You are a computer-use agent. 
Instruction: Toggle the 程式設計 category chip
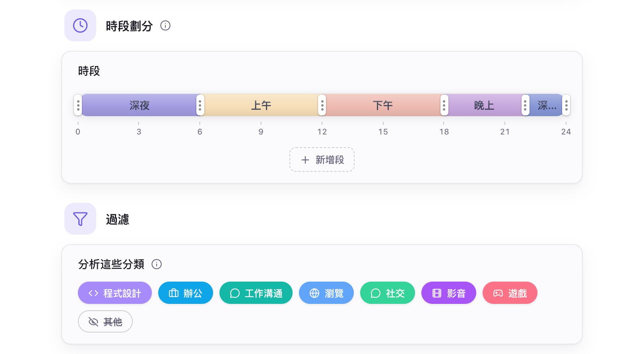[115, 293]
